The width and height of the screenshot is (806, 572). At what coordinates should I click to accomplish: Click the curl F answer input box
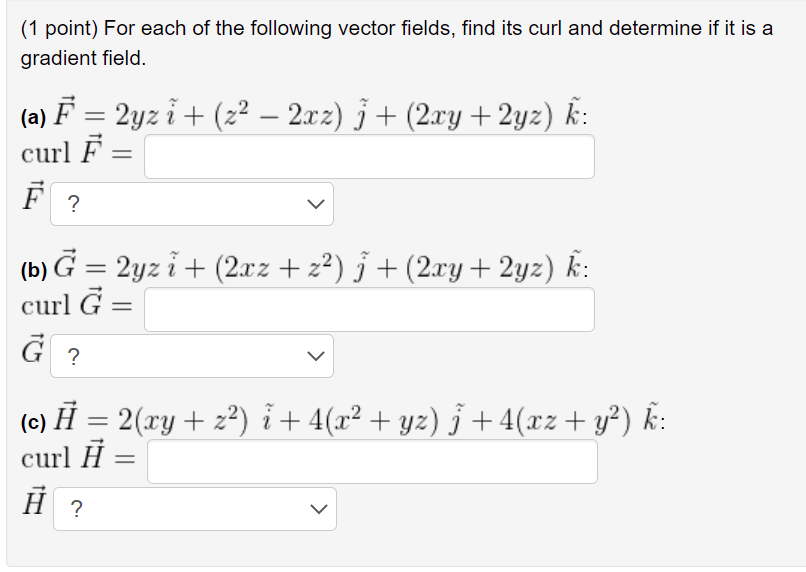369,157
